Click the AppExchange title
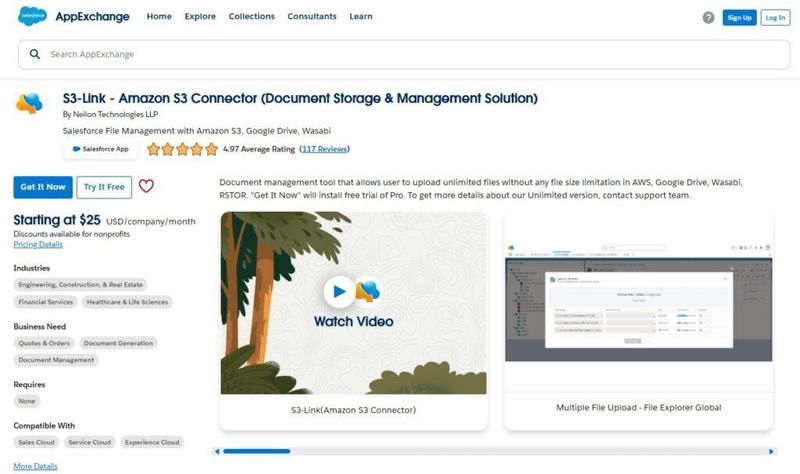Image resolution: width=800 pixels, height=474 pixels. click(92, 16)
